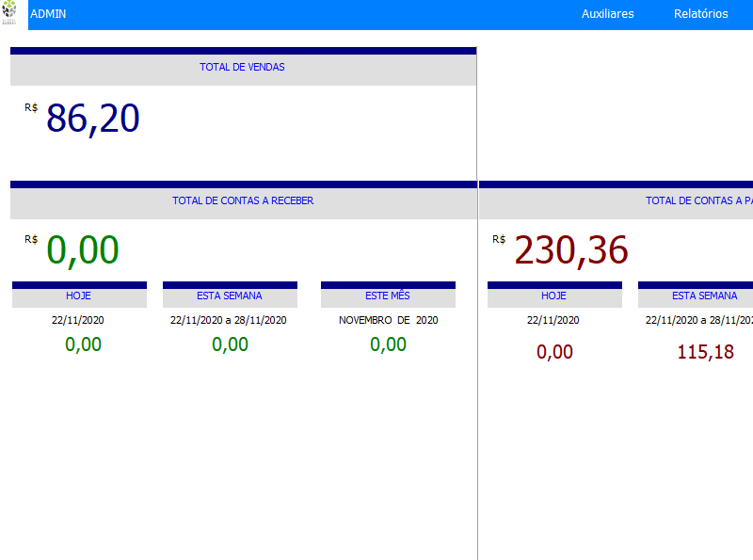Screen dimensions: 753x560
Task: Select HOJE under contas a pagar
Action: pyautogui.click(x=553, y=296)
